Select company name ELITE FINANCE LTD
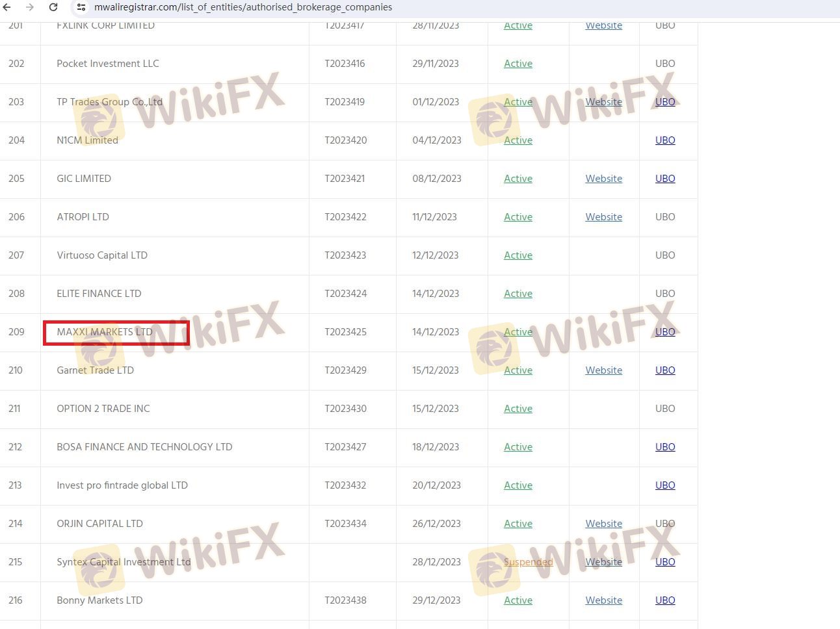Viewport: 840px width, 629px height. coord(99,294)
